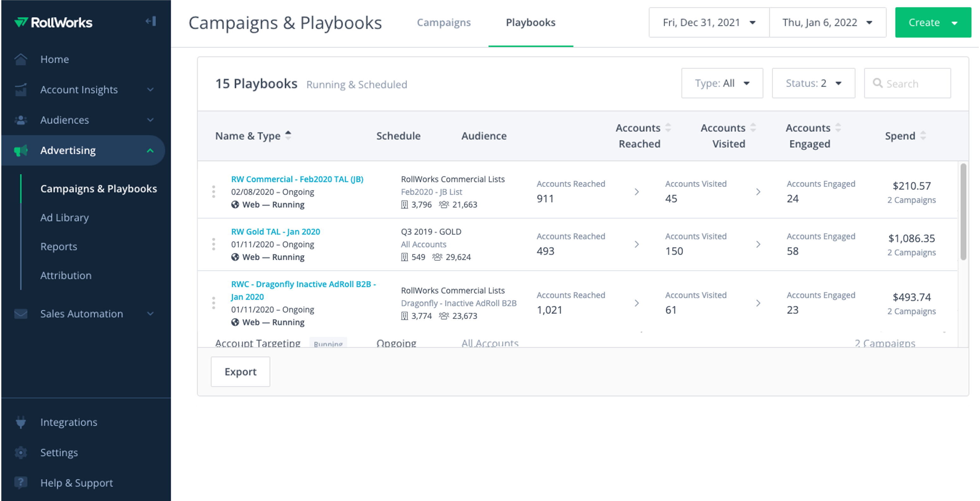
Task: Click the search magnifier icon
Action: point(877,83)
